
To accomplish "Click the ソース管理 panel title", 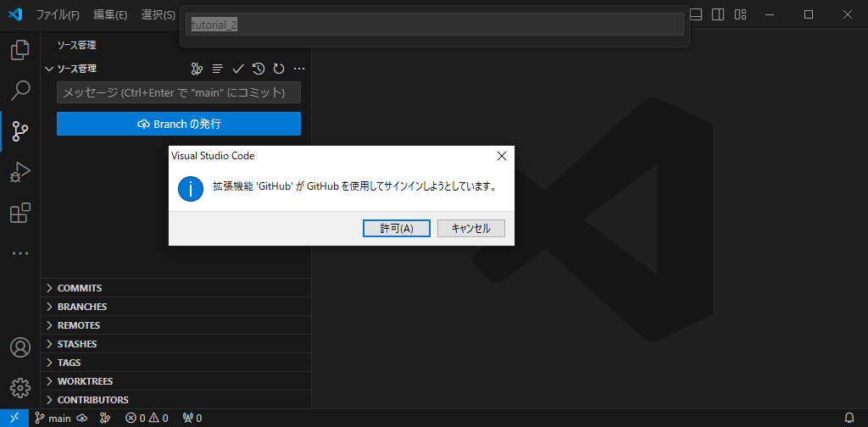I will coord(77,46).
